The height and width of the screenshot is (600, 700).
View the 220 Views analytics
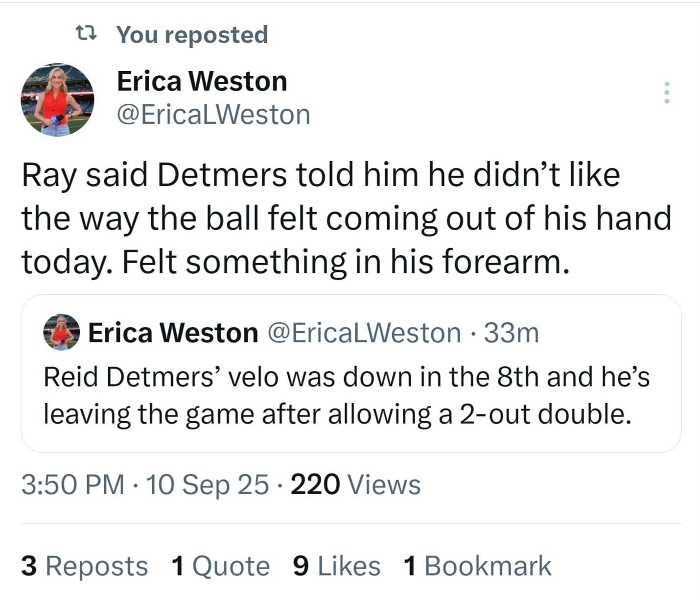point(355,485)
